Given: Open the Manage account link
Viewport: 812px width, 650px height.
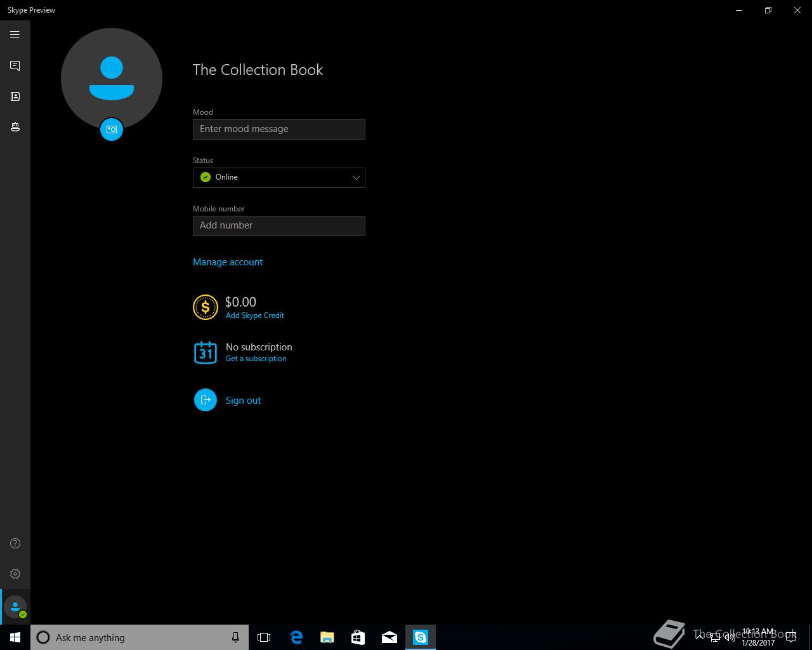Looking at the screenshot, I should [228, 262].
